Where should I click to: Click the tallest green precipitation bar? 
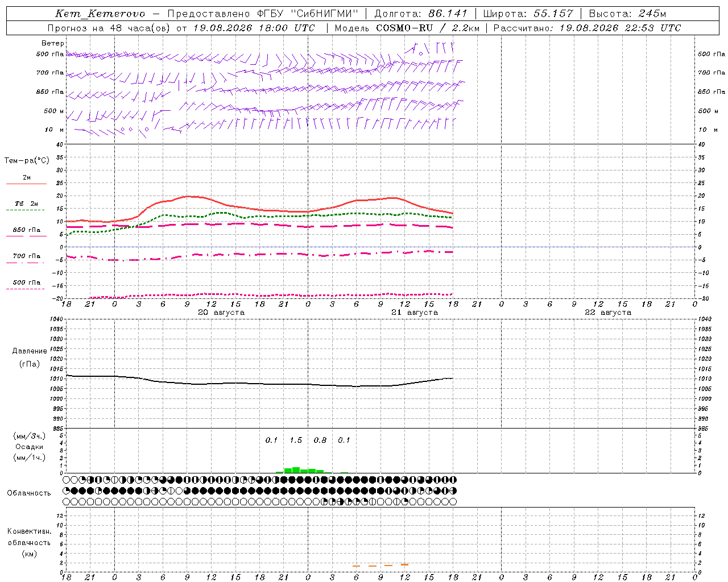(296, 470)
